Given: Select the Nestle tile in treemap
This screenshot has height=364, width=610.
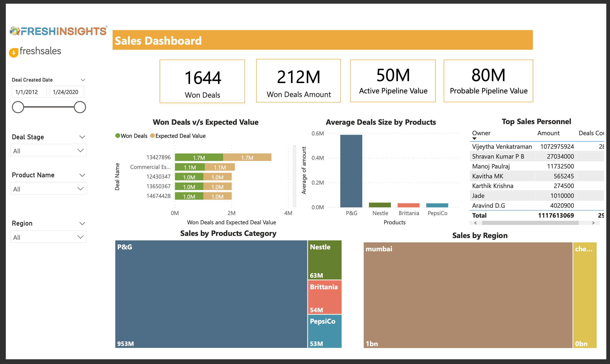Looking at the screenshot, I should click(324, 260).
